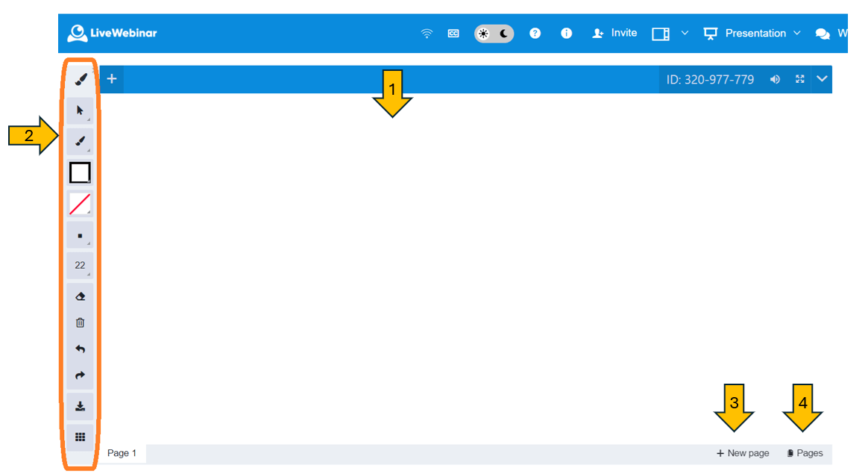This screenshot has height=474, width=868.
Task: Switch to the Page 1 tab
Action: pos(122,453)
